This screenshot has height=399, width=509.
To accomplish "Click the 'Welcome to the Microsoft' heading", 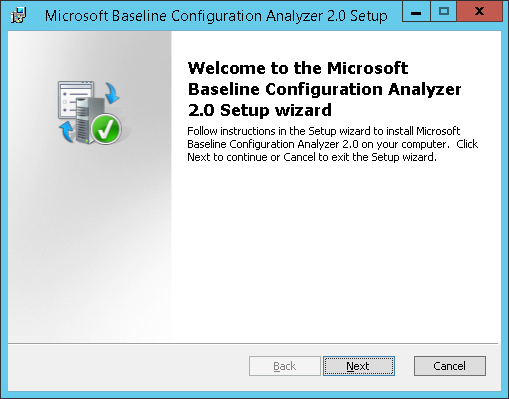I will 298,68.
